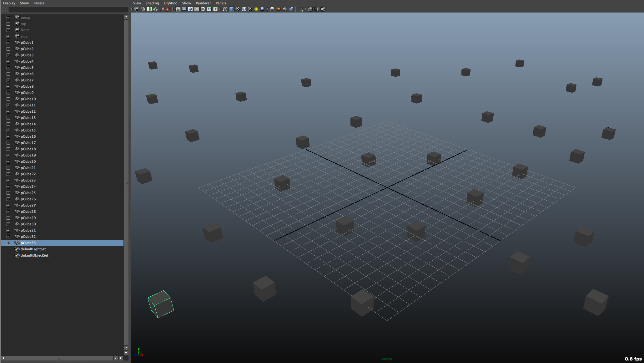The height and width of the screenshot is (363, 644).
Task: Create an image plane using its toolbar icon
Action: (155, 9)
